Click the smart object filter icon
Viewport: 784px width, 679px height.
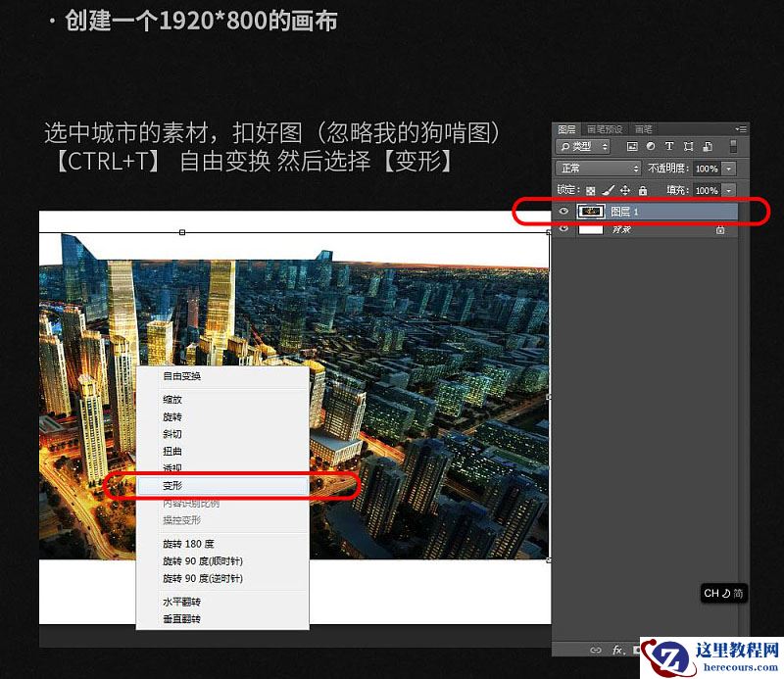707,146
